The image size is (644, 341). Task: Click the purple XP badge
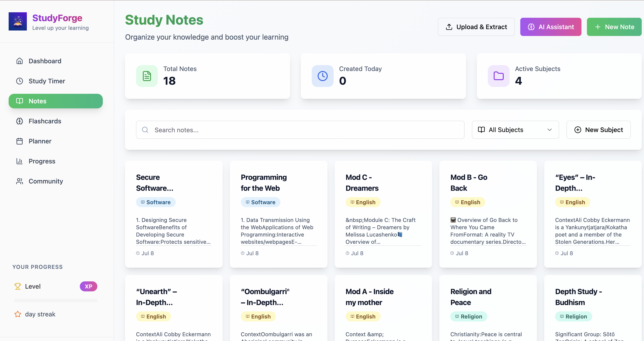point(88,286)
